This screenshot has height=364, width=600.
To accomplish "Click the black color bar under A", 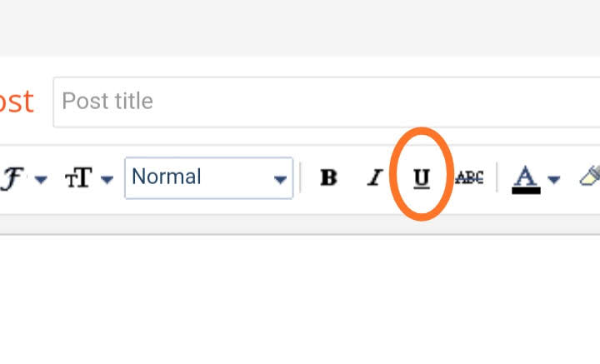I will point(526,191).
